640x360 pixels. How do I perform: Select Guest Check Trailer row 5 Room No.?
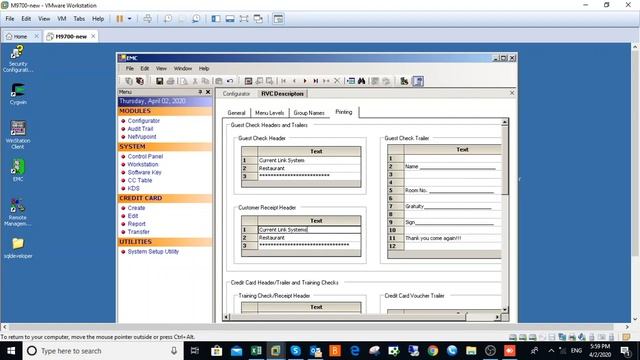[452, 190]
